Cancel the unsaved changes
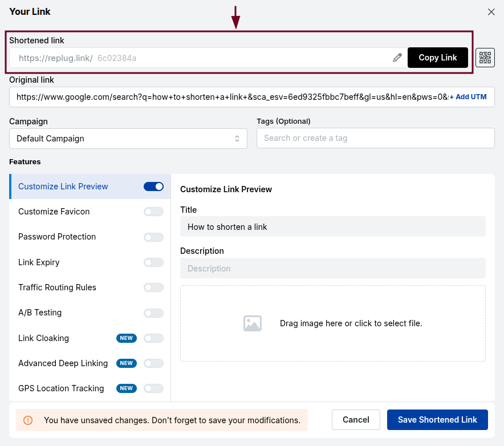The image size is (504, 446). 356,419
